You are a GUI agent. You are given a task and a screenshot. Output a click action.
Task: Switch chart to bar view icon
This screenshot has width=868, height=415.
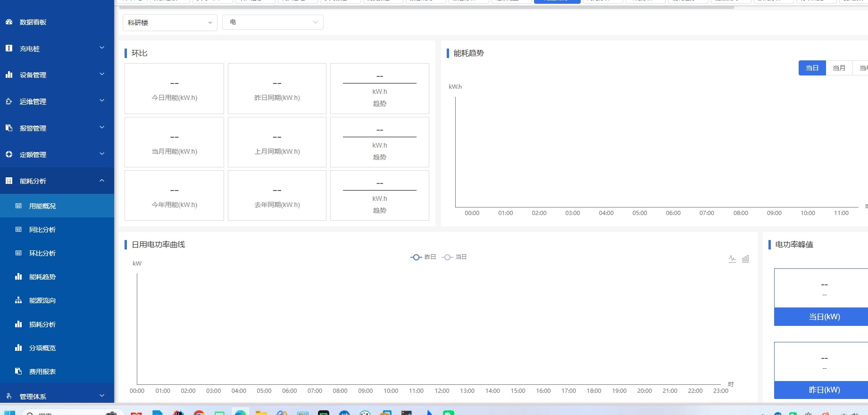click(745, 259)
